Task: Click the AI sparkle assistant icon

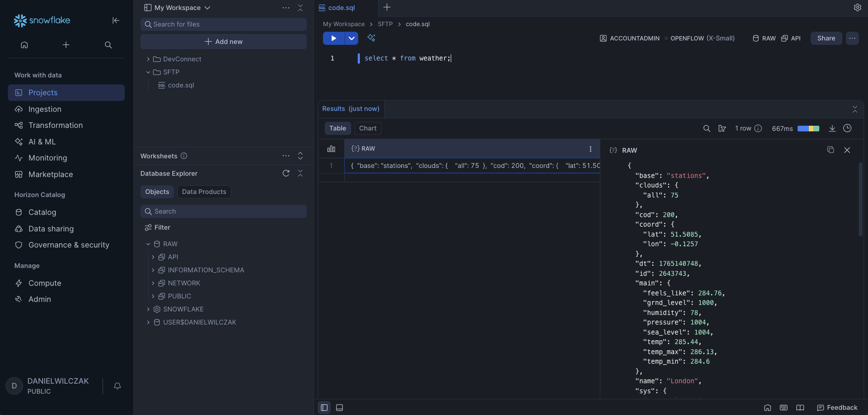Action: 371,38
